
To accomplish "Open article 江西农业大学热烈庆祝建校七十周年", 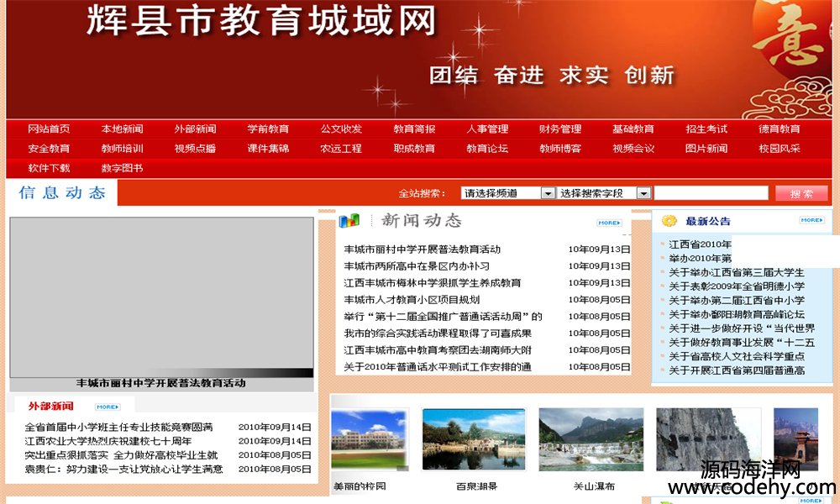I will [x=108, y=441].
